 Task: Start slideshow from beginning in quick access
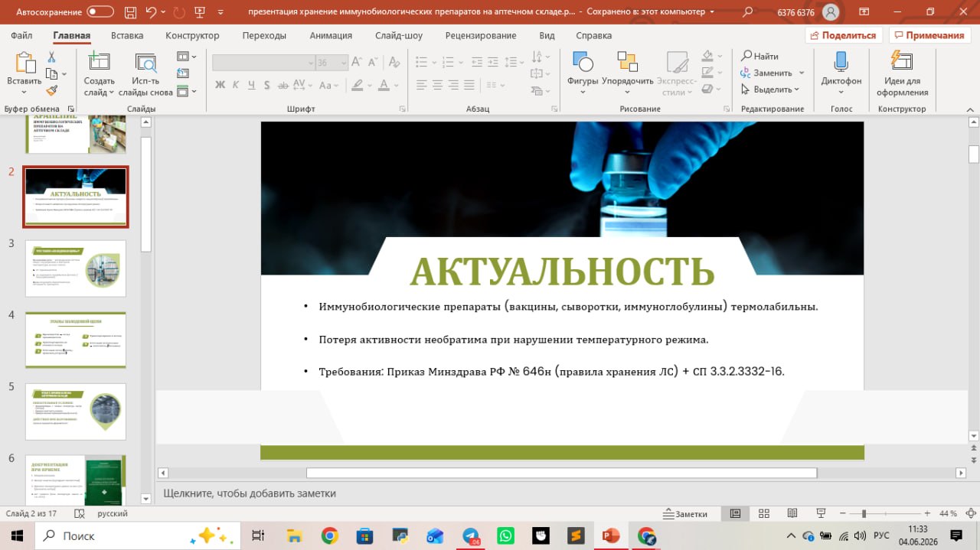pos(201,11)
